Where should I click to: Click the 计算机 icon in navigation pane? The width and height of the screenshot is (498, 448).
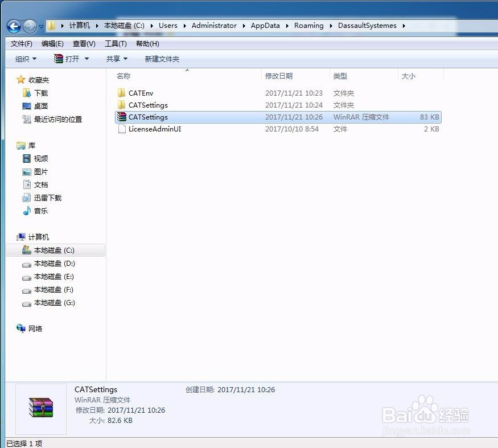coord(21,237)
